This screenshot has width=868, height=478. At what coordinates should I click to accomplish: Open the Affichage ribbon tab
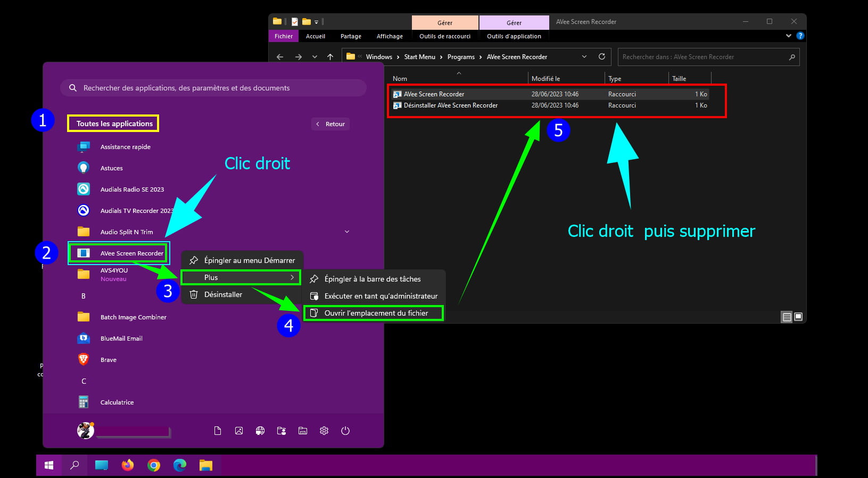point(390,36)
